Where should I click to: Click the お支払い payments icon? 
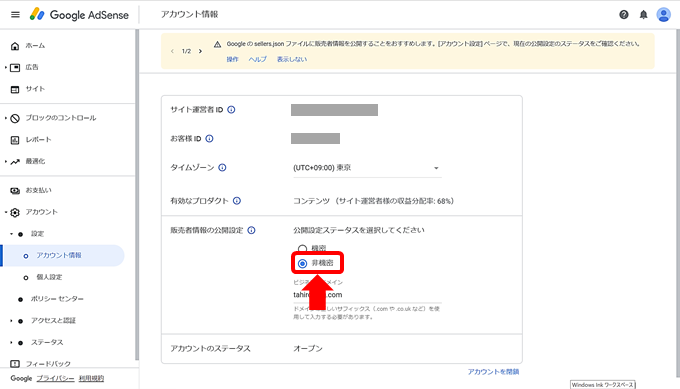tap(15, 191)
